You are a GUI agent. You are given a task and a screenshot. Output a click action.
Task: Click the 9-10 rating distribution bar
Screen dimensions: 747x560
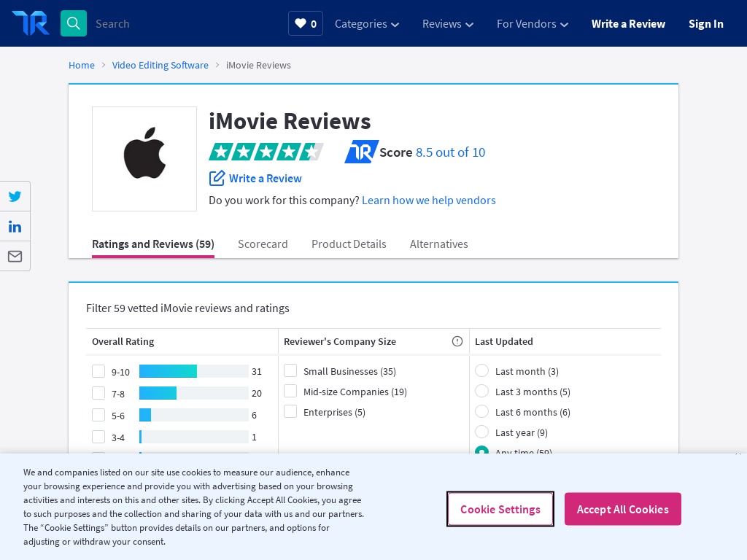[x=194, y=371]
